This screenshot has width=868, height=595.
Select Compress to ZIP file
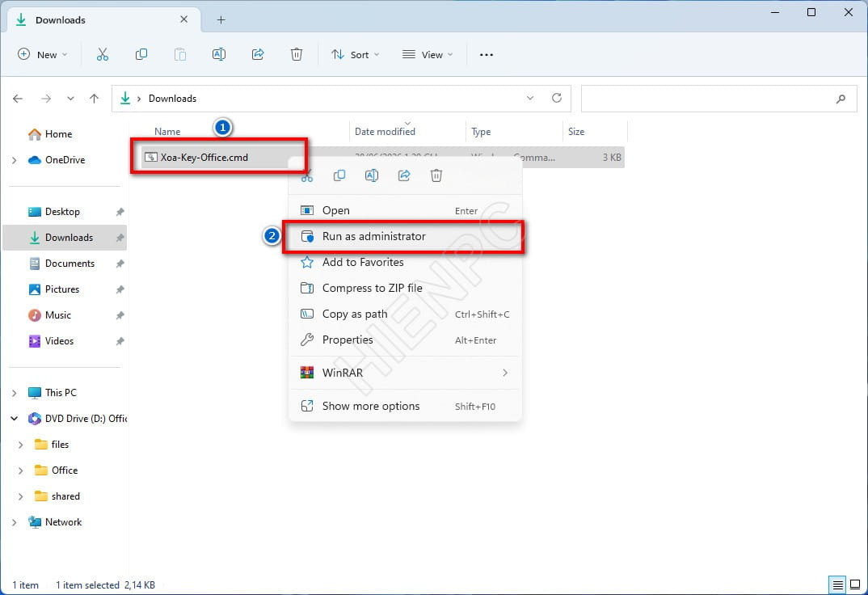(x=405, y=288)
